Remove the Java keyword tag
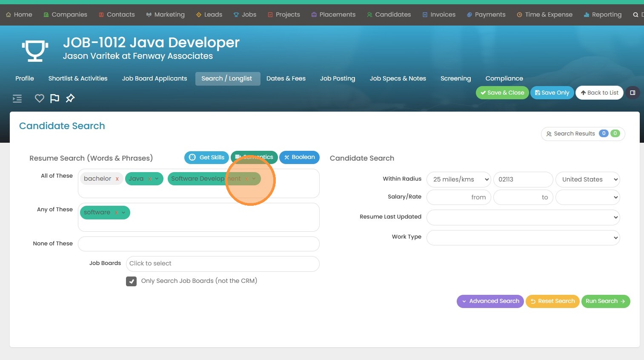Image resolution: width=644 pixels, height=360 pixels. (x=149, y=179)
